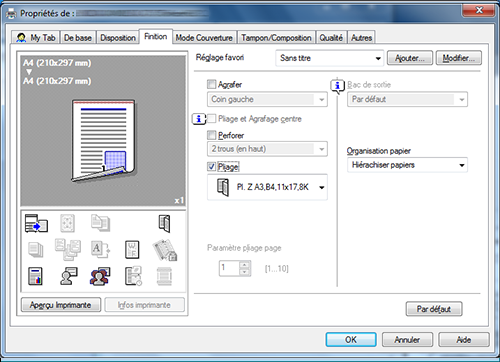Viewport: 500px width, 362px height.
Task: Open the Réglage favori Sans titre dropdown
Action: [x=330, y=58]
